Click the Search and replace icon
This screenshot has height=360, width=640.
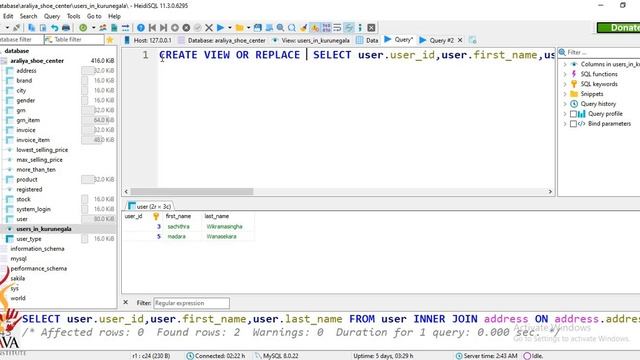tap(292, 28)
